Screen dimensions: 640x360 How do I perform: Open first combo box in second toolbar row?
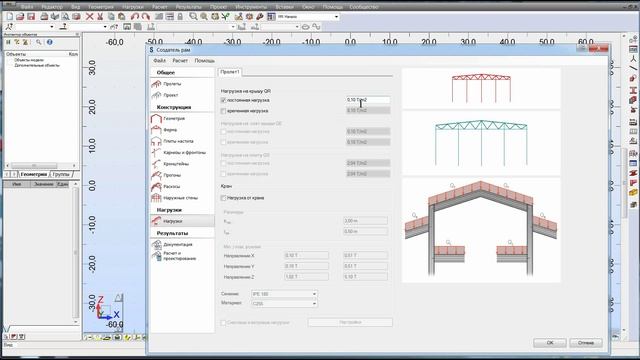(x=34, y=27)
